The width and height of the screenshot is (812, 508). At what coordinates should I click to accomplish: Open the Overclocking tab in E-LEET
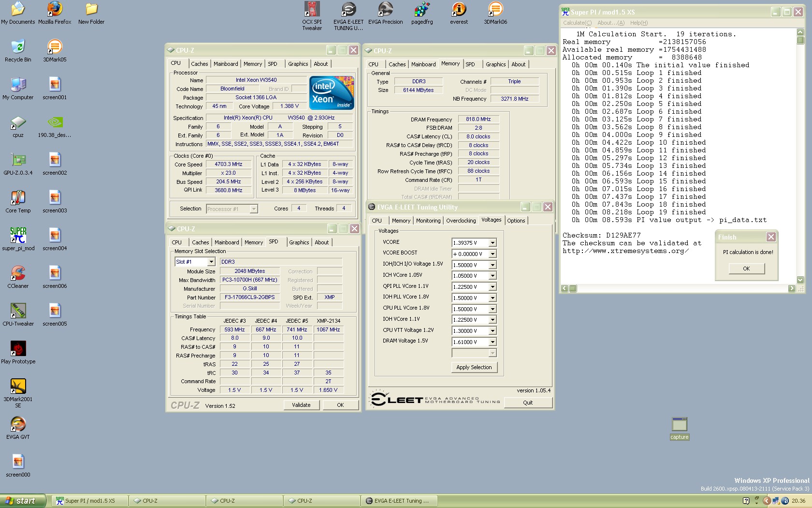pyautogui.click(x=461, y=221)
